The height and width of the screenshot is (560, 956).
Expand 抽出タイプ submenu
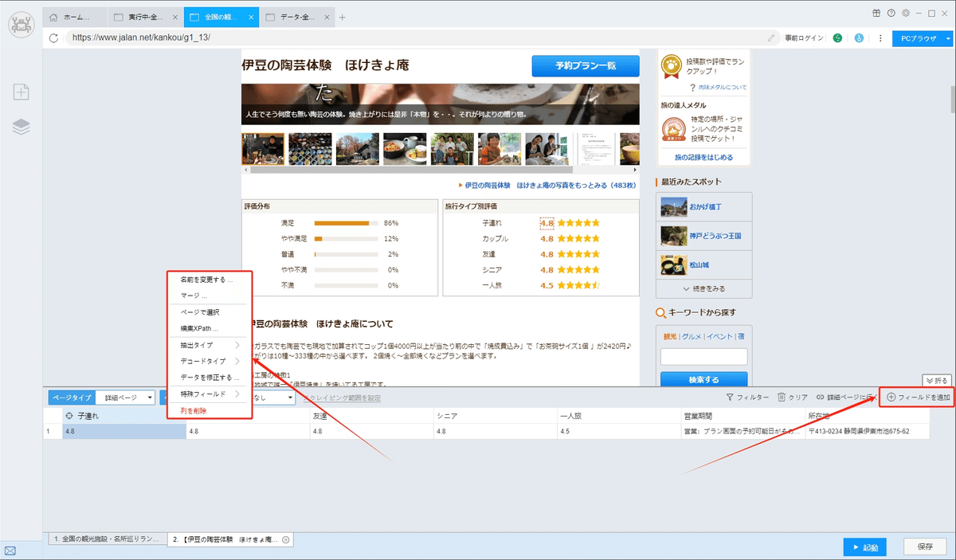[x=210, y=345]
